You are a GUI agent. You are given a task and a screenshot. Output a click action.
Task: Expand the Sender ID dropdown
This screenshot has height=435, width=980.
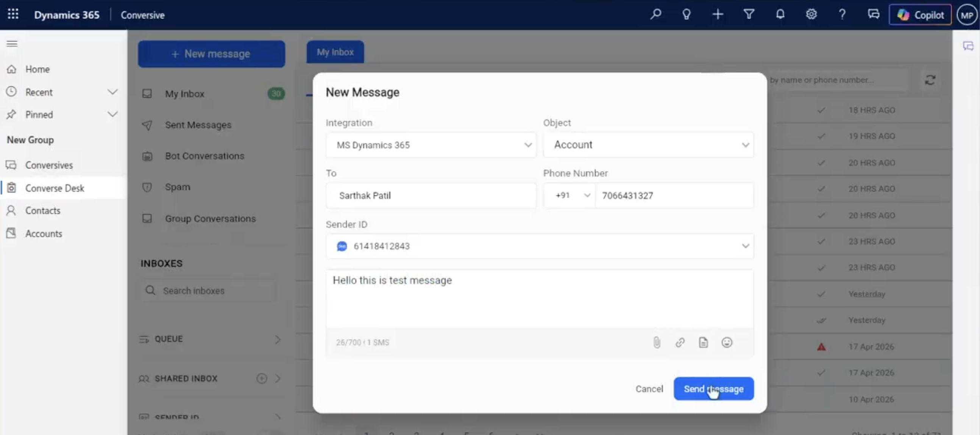(x=540, y=246)
